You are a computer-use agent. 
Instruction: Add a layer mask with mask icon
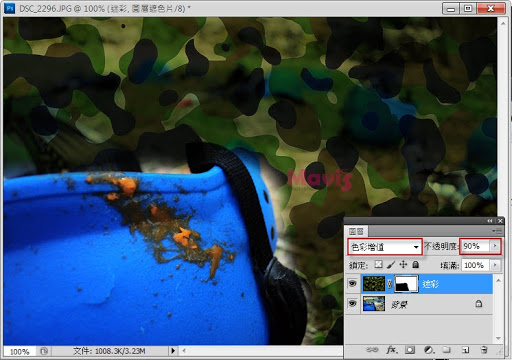pyautogui.click(x=410, y=350)
